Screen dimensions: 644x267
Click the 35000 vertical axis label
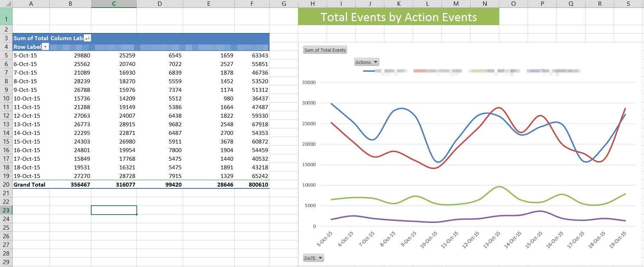click(x=309, y=82)
